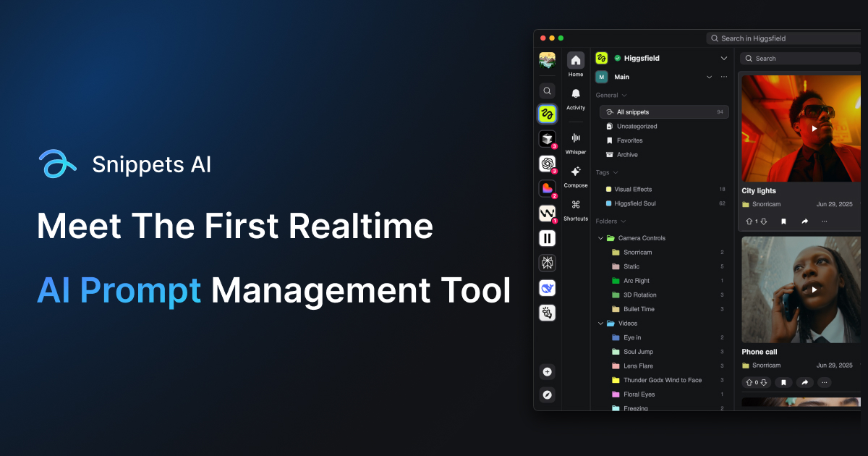Add a new workspace with the plus icon
The height and width of the screenshot is (456, 868).
[x=548, y=372]
